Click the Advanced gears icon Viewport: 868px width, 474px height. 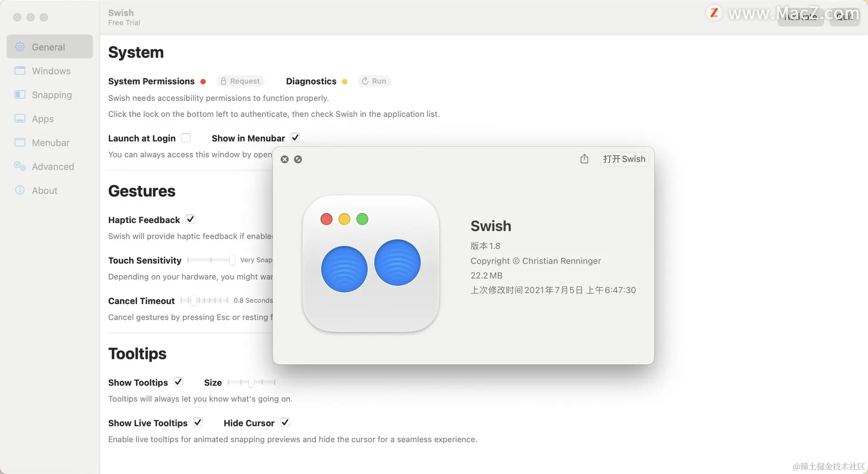point(20,166)
